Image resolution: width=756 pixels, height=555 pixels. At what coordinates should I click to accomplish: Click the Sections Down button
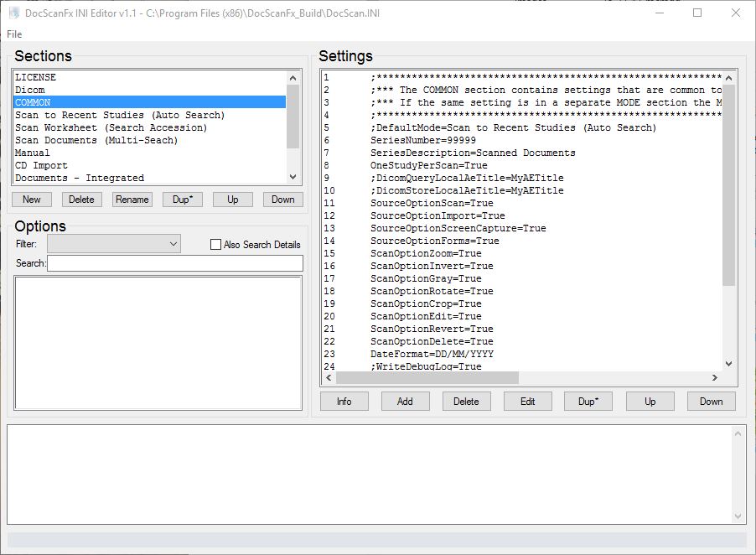[282, 200]
